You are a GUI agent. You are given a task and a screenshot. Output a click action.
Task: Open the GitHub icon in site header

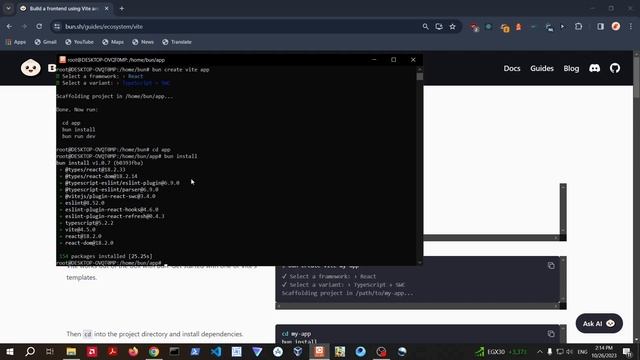615,68
